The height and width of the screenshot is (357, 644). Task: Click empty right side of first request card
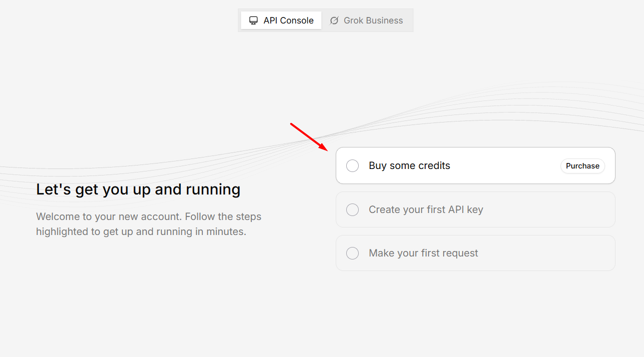tap(550, 253)
